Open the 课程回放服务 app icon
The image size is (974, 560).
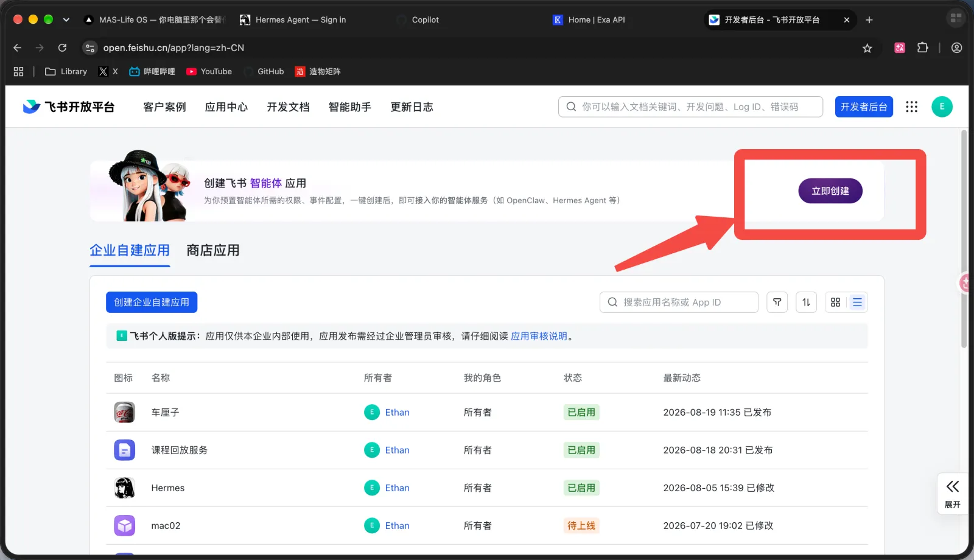[124, 450]
